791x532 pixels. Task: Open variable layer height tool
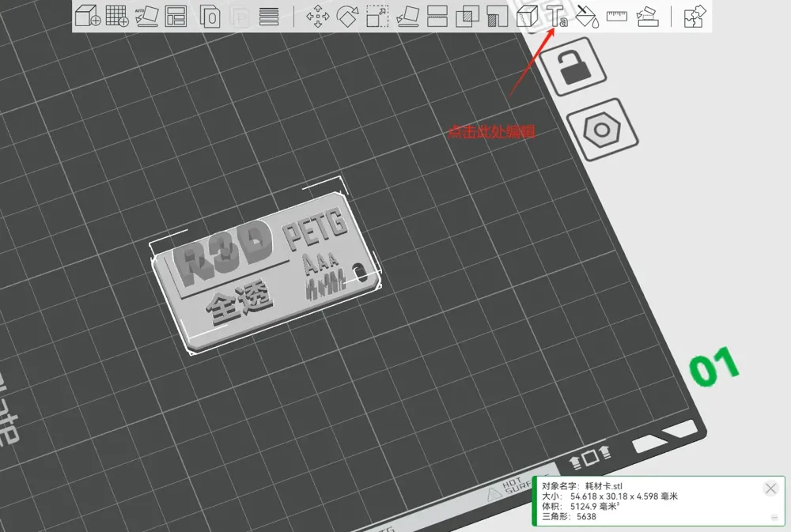269,16
